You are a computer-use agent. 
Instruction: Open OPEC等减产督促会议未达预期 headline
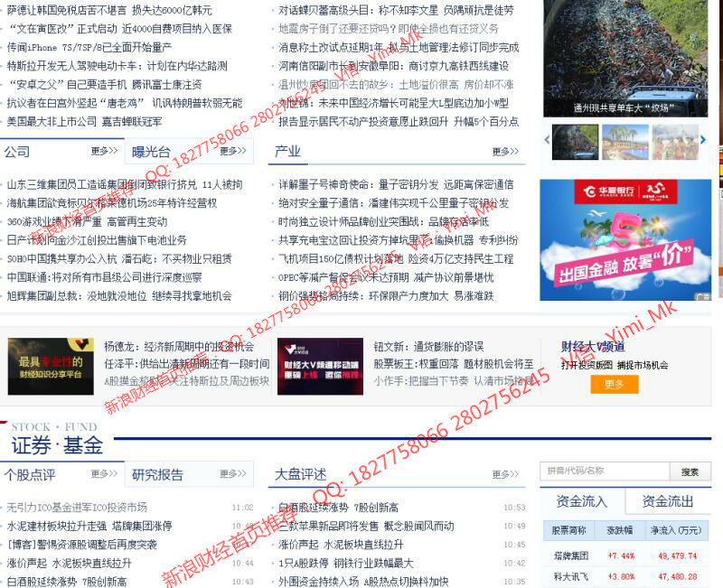pos(386,277)
